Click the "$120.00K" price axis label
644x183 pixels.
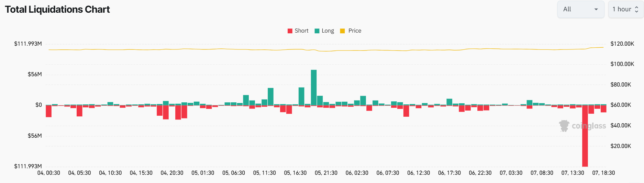(622, 44)
